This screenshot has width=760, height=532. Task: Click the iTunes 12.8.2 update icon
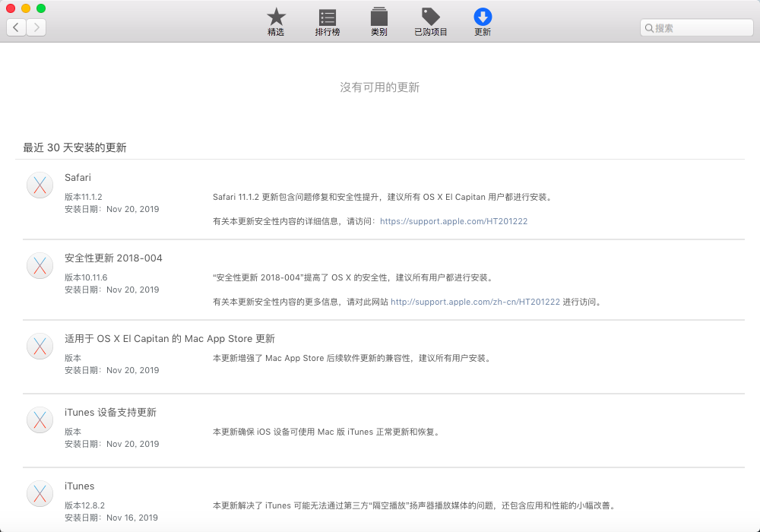(40, 493)
